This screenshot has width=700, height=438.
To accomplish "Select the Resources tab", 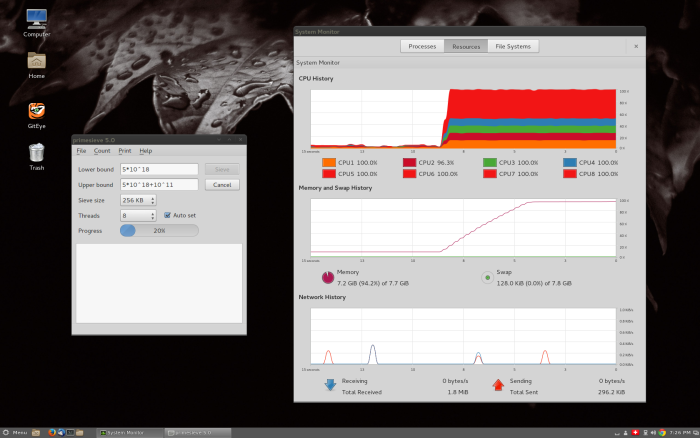I will [466, 46].
